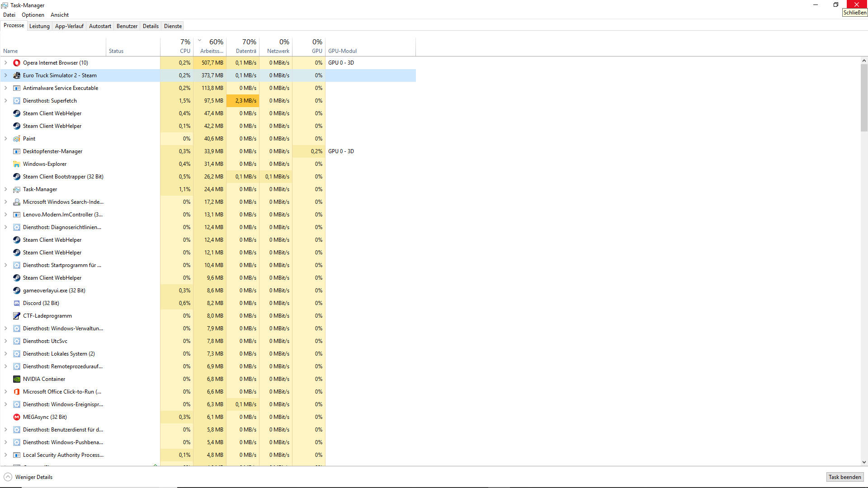The height and width of the screenshot is (488, 868).
Task: Click the Windows-Explorer folder icon
Action: click(17, 164)
